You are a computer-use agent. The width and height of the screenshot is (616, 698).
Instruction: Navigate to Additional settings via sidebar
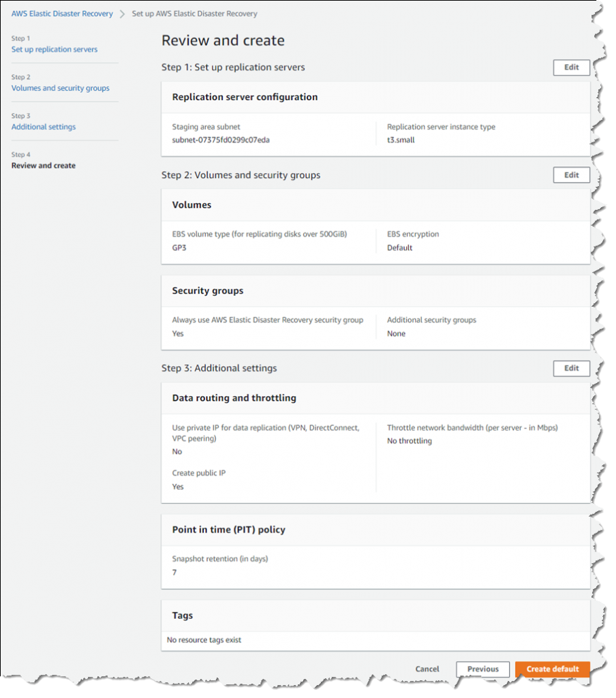(x=43, y=127)
